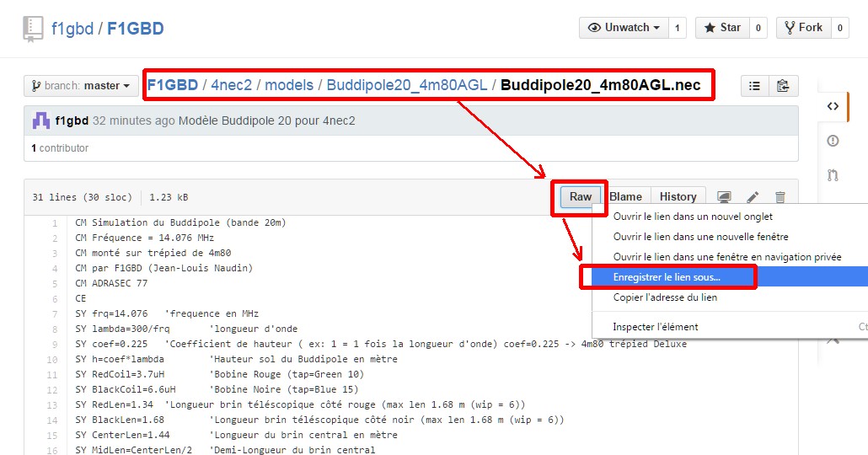Click code line SY lambda=300/frq
Image resolution: width=868 pixels, height=455 pixels.
point(186,329)
